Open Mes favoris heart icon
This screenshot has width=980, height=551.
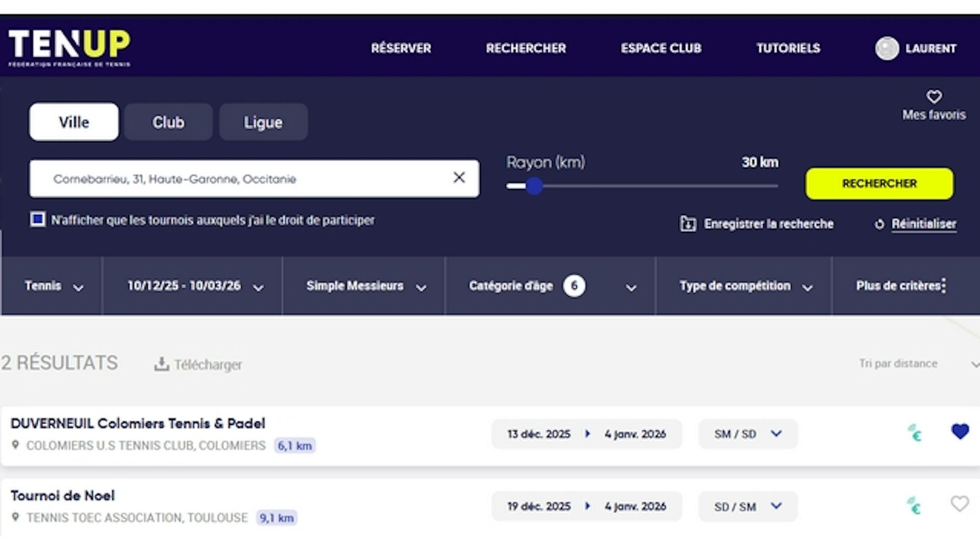tap(934, 96)
